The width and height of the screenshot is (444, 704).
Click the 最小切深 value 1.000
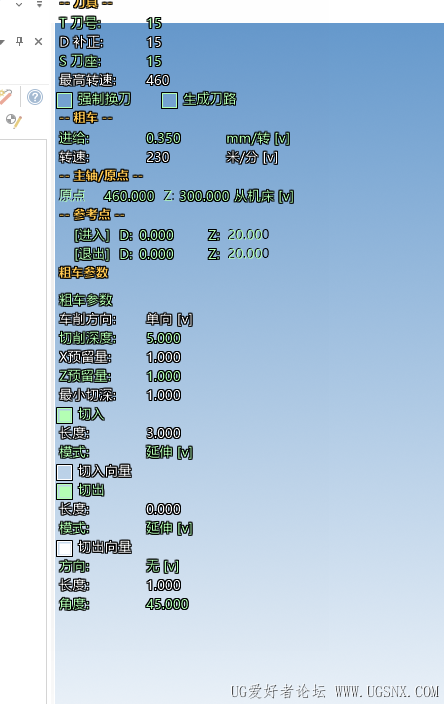tap(163, 395)
